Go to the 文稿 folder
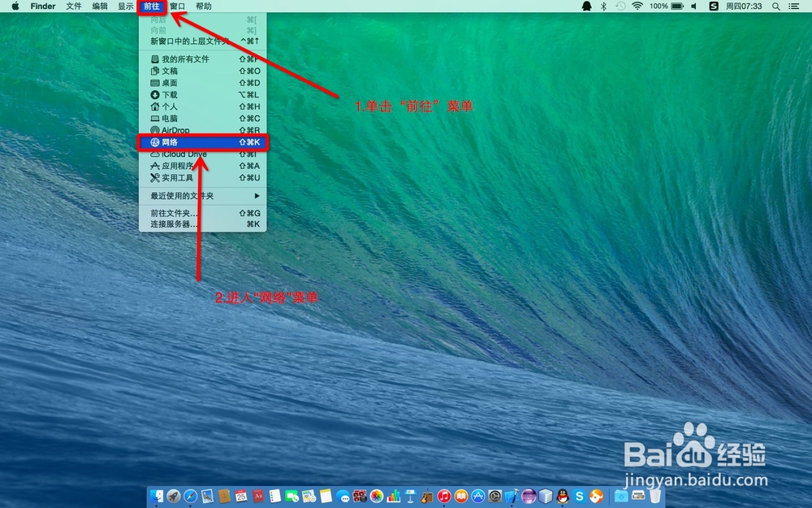 202,71
